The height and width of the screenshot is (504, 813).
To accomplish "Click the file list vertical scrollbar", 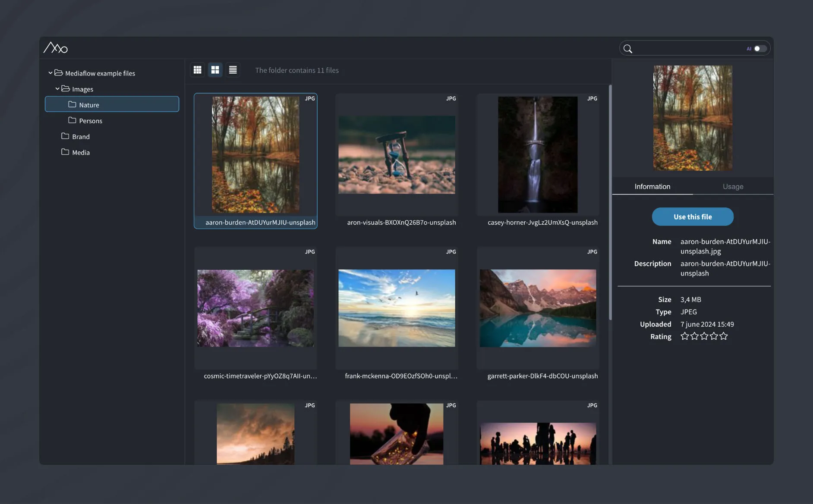I will click(x=610, y=203).
